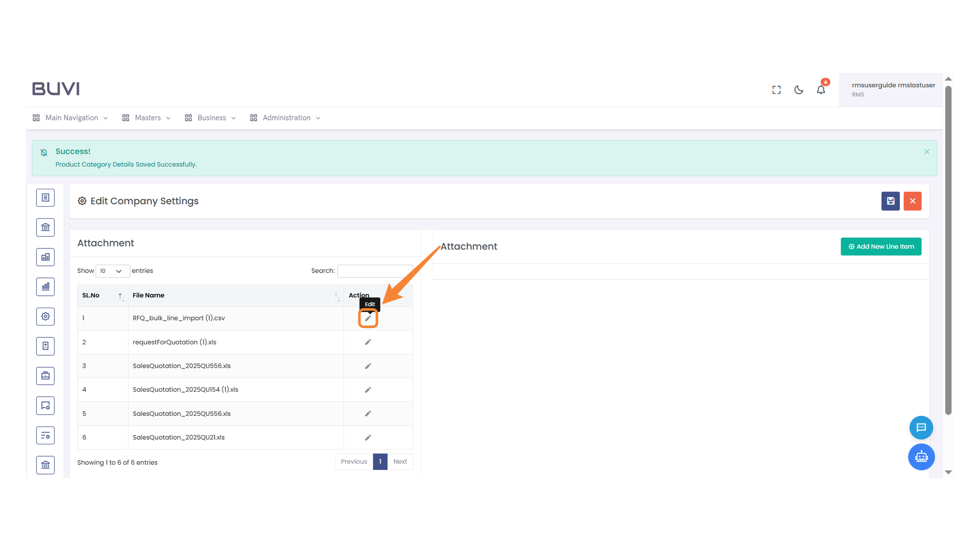Enter fullscreen mode via header icon
Viewport: 980px width, 551px height.
pyautogui.click(x=776, y=90)
